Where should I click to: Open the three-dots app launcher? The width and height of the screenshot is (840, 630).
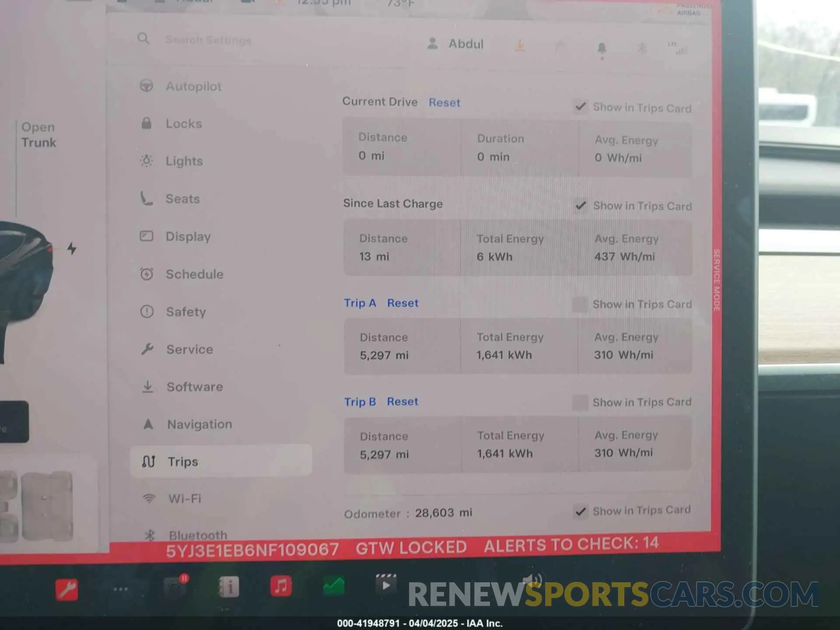[x=121, y=589]
